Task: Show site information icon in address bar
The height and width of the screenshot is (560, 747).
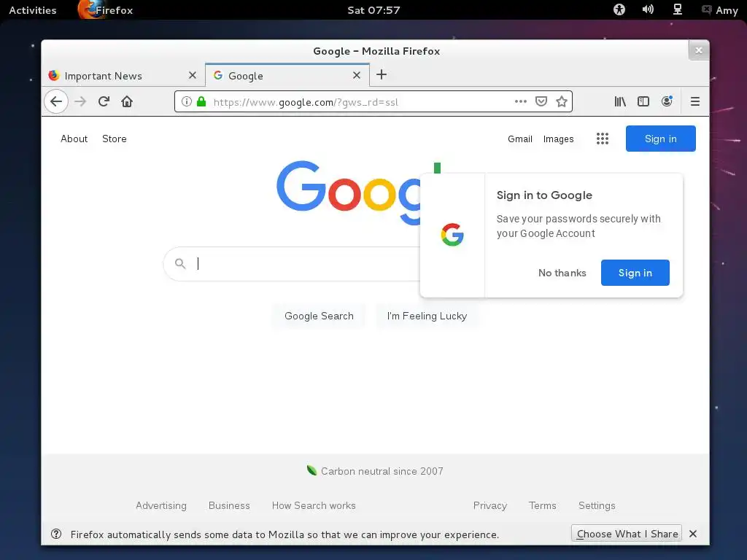Action: [x=187, y=101]
